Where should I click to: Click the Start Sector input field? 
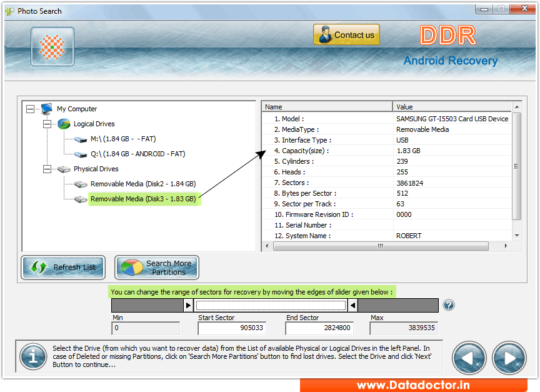(x=232, y=328)
